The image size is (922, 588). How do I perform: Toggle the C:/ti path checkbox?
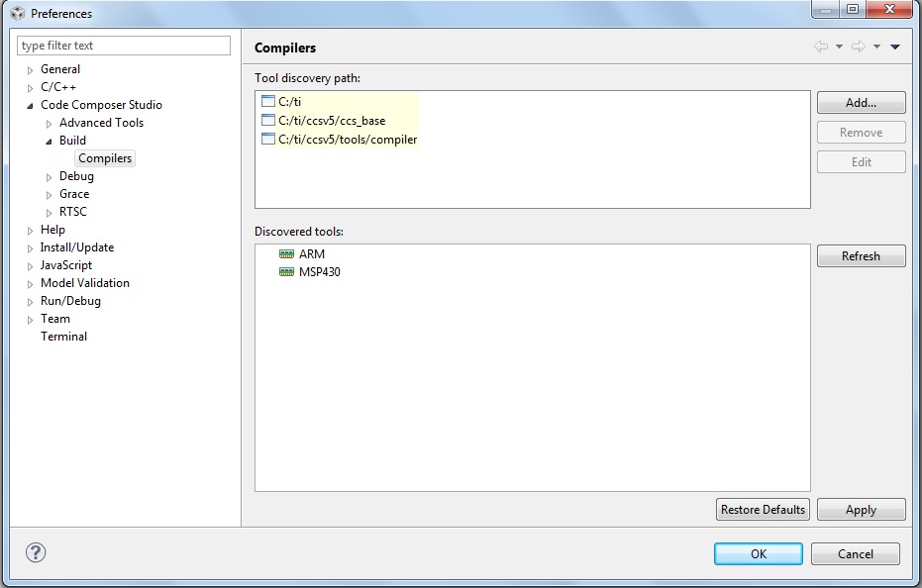[268, 101]
